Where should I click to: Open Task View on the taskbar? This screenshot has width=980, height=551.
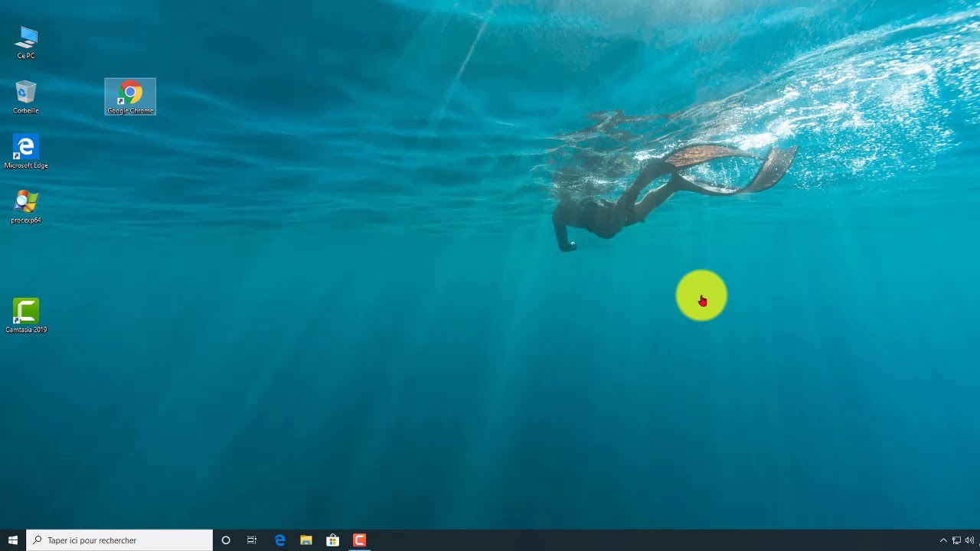[x=252, y=540]
